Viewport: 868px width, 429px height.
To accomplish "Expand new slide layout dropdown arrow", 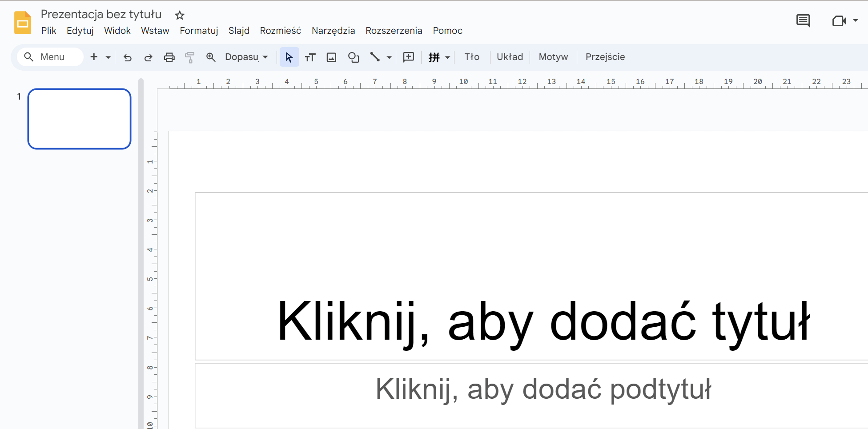I will [x=108, y=57].
